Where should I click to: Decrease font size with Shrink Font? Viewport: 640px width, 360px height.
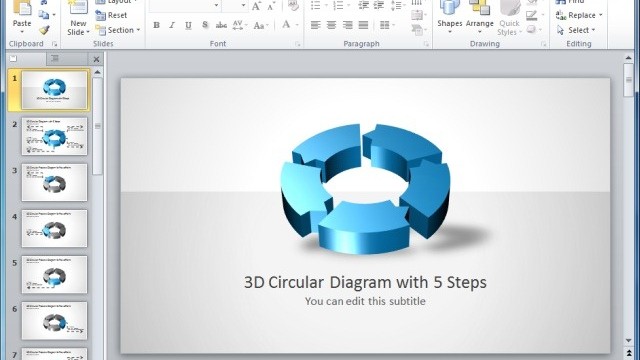tap(271, 6)
